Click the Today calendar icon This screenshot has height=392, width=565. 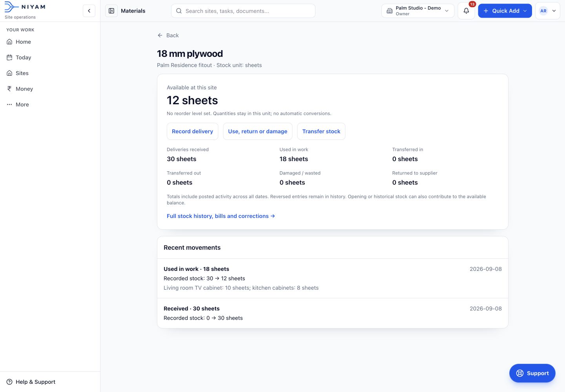(9, 58)
